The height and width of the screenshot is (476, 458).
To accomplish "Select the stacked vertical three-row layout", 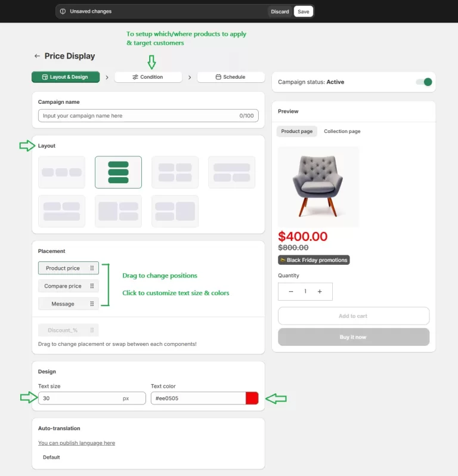I will 118,172.
